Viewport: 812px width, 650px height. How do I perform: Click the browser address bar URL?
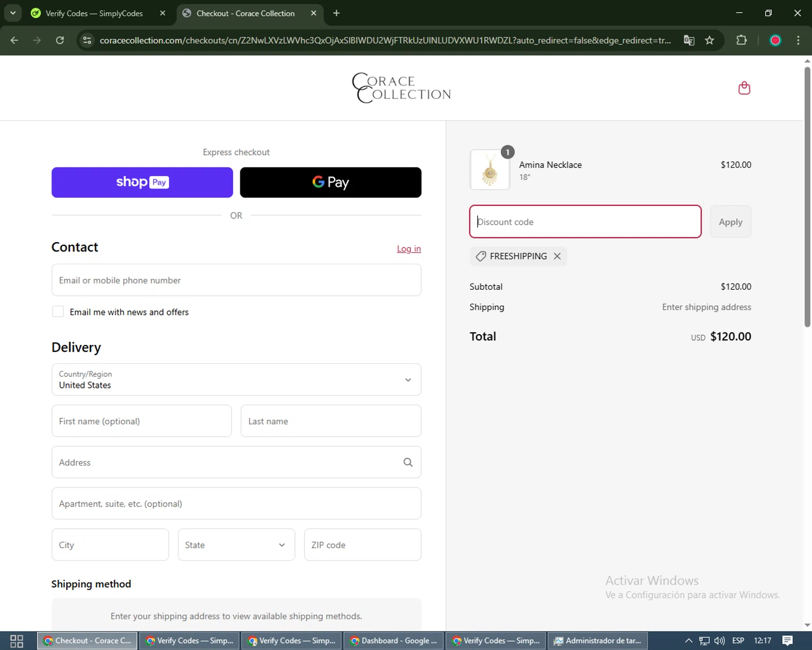click(385, 40)
